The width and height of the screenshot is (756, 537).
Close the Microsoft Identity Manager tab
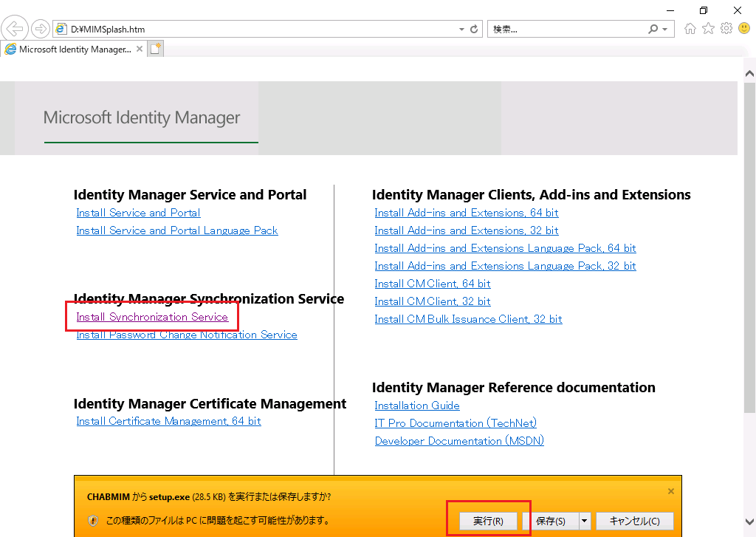click(x=140, y=49)
